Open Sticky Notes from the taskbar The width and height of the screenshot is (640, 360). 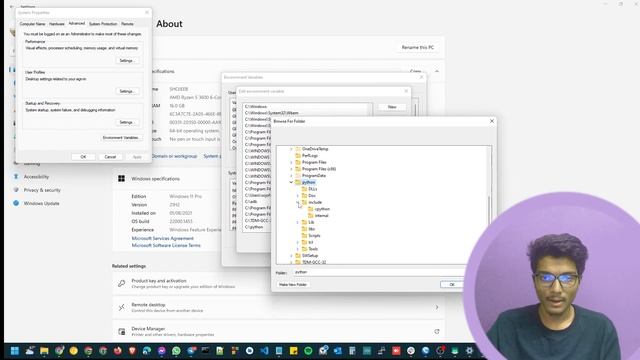click(293, 351)
